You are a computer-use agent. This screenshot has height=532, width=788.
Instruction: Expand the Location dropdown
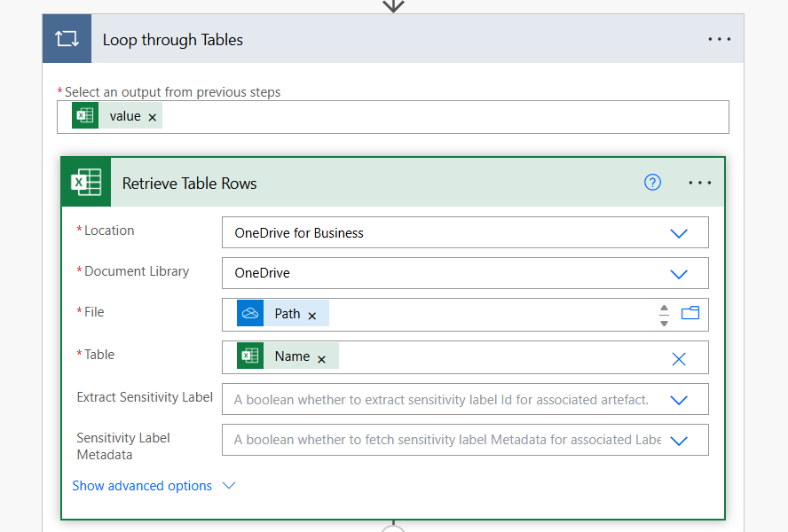pos(679,233)
